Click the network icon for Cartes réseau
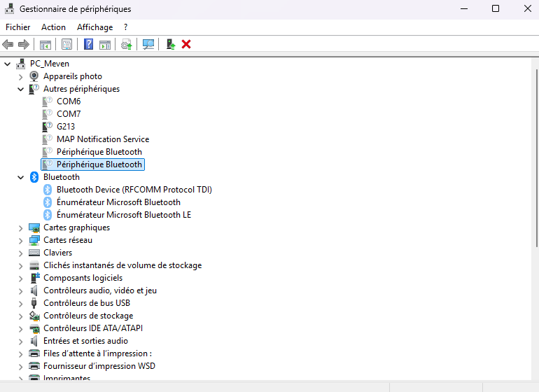This screenshot has width=539, height=392. (x=34, y=240)
